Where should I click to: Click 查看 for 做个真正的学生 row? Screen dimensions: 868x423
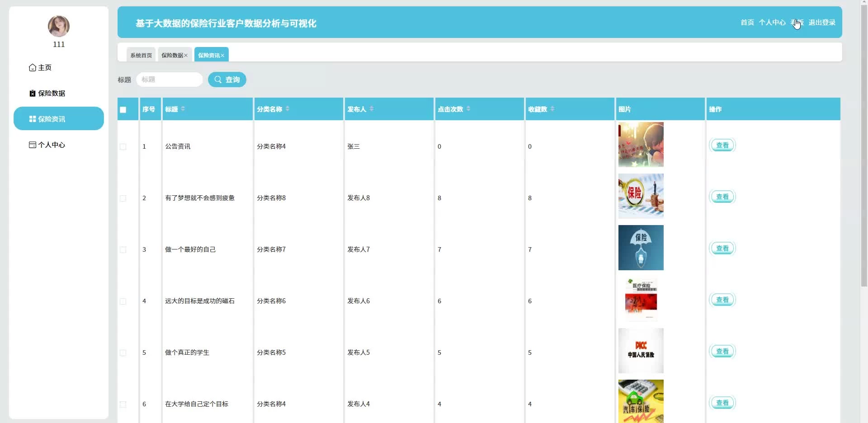[x=722, y=351]
